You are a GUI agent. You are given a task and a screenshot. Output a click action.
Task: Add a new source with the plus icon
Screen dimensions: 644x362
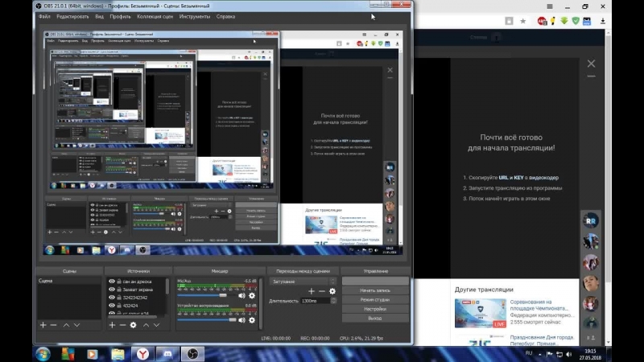[112, 325]
